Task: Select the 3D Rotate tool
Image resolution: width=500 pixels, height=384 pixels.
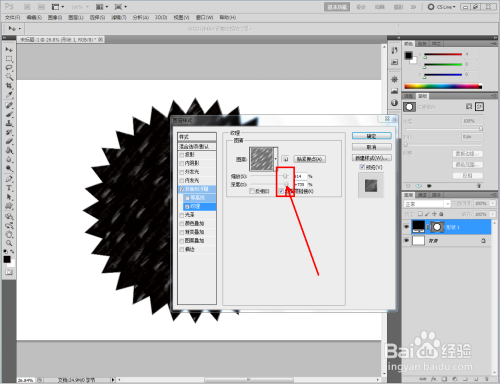Action: 9,216
